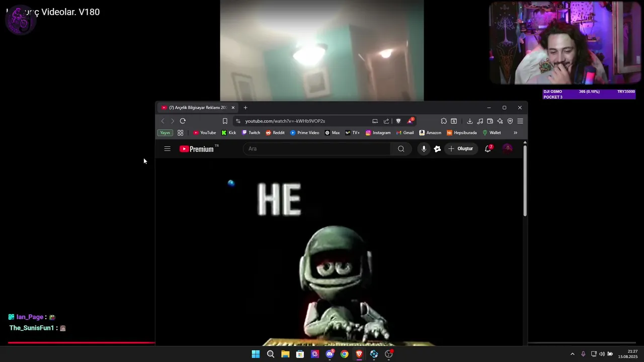The width and height of the screenshot is (644, 362).
Task: Click the YouTube page vertical scrollbar
Action: (525, 181)
